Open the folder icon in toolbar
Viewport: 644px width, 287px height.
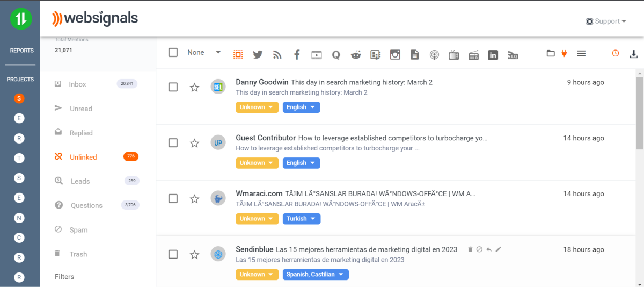point(551,53)
